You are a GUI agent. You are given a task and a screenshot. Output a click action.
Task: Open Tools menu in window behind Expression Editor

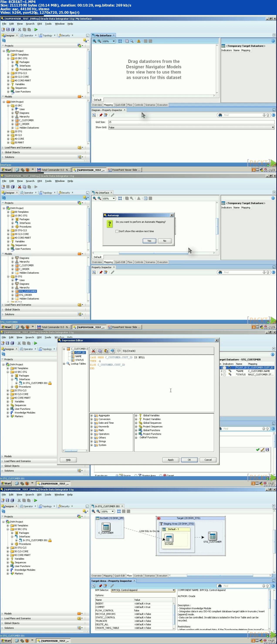[x=48, y=337]
